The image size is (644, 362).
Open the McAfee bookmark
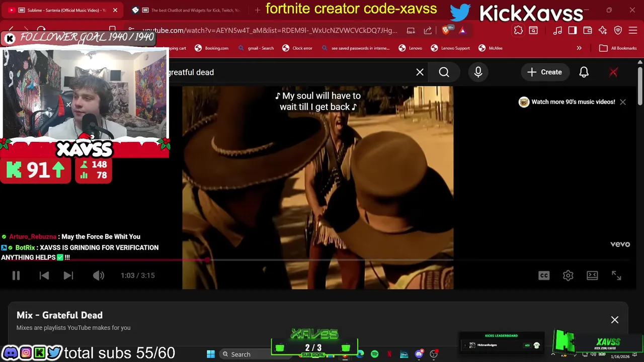[491, 48]
